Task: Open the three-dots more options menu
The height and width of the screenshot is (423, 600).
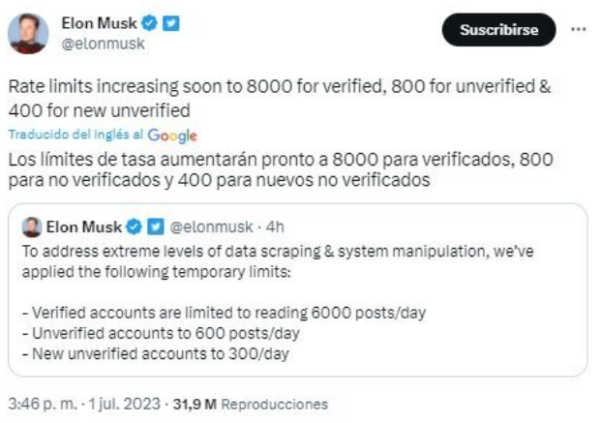Action: point(576,30)
